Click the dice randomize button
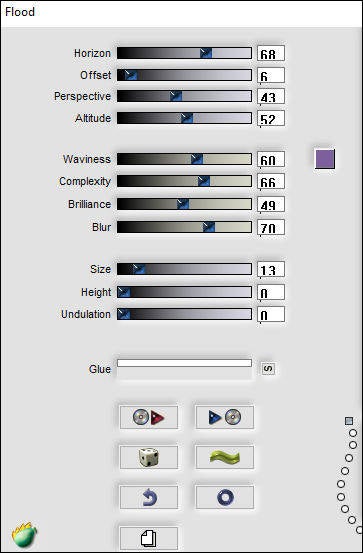The height and width of the screenshot is (553, 363). (x=149, y=457)
